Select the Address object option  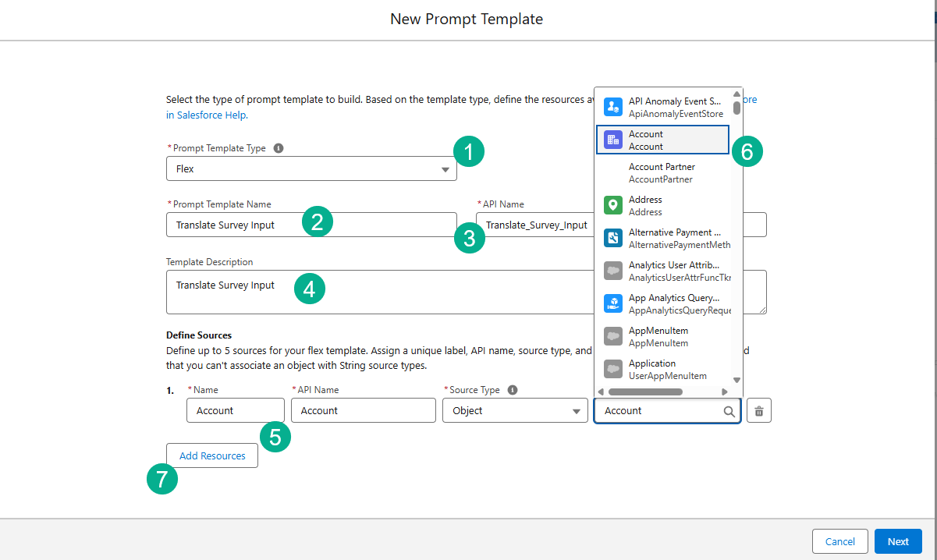(x=663, y=206)
